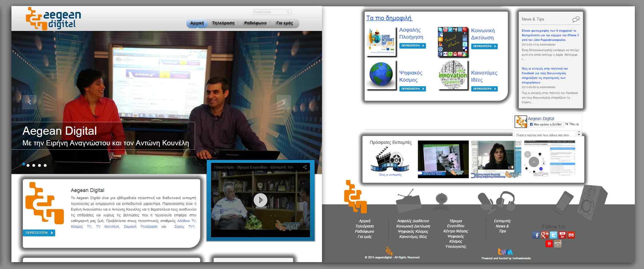Open the Σαμιακή Τηλεόραση link

pyautogui.click(x=141, y=227)
